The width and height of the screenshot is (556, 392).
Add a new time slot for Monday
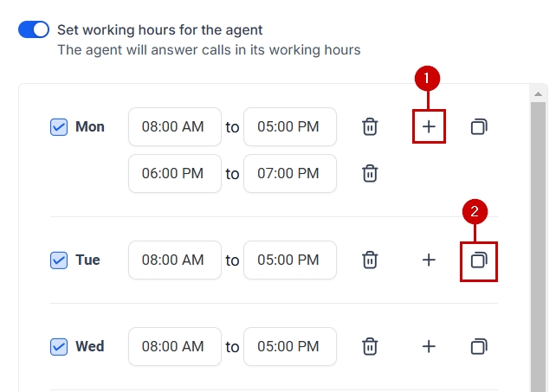click(x=429, y=127)
